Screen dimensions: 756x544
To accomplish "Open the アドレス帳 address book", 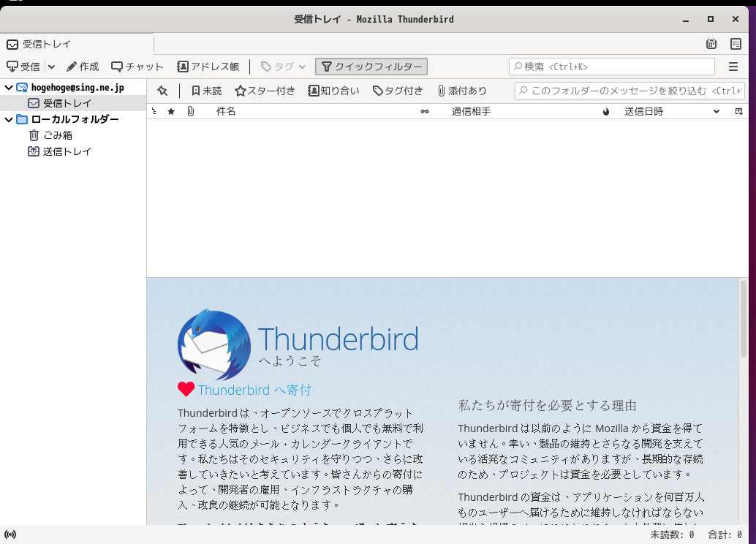I will click(208, 67).
